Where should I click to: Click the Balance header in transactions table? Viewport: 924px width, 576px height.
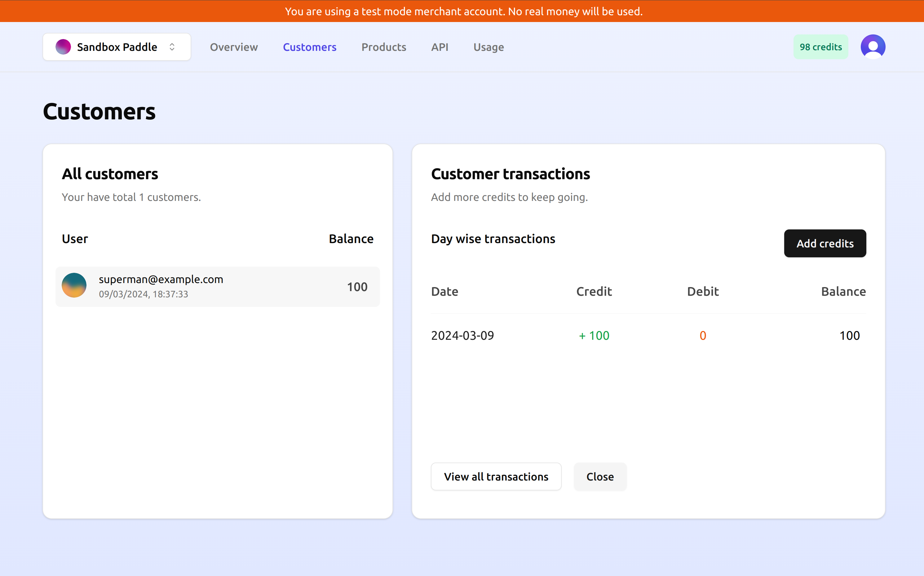[x=843, y=291]
